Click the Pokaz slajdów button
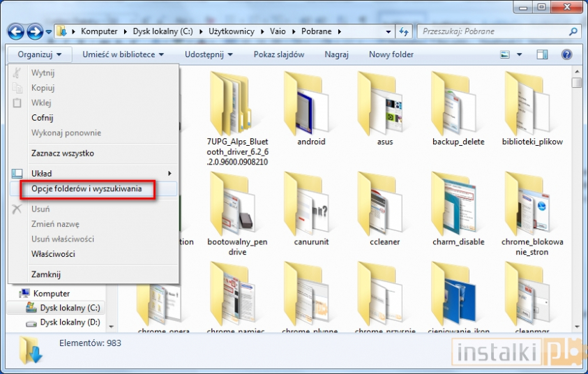Image resolution: width=588 pixels, height=374 pixels. pyautogui.click(x=278, y=54)
